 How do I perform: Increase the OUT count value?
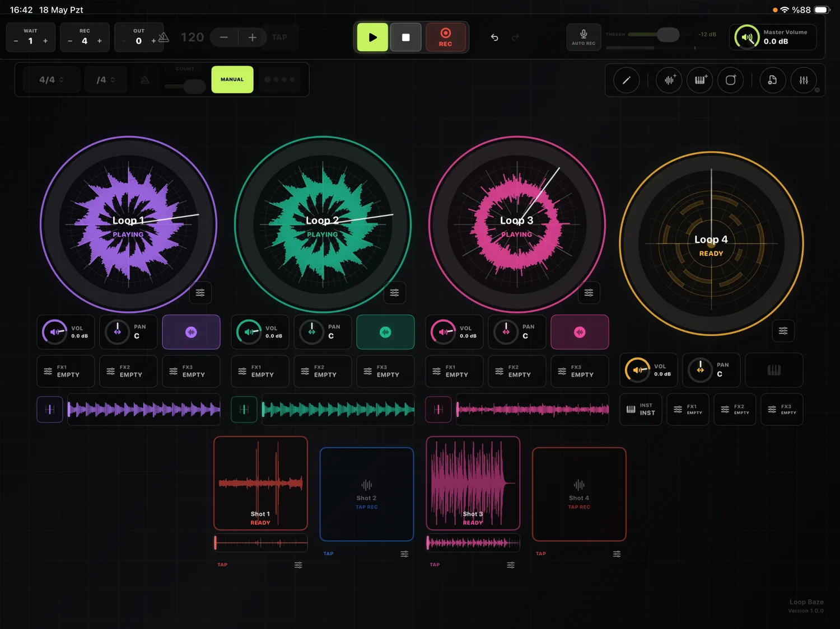[x=153, y=41]
